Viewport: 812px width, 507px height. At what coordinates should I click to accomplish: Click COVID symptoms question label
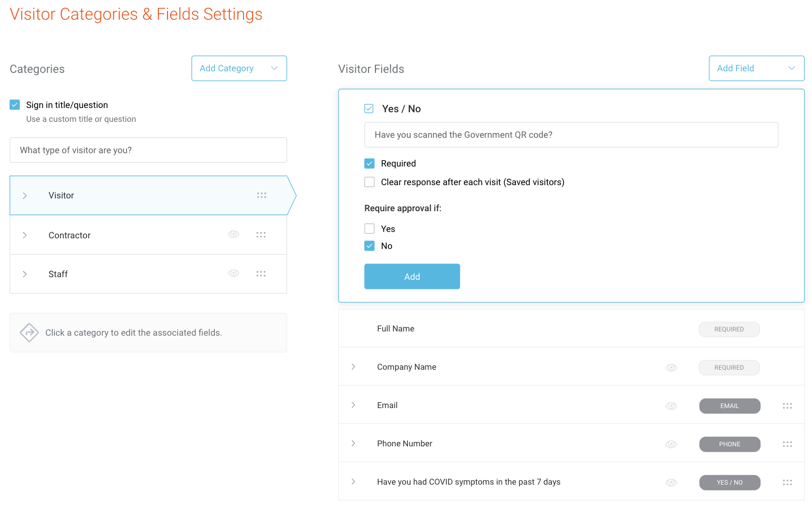pos(469,482)
